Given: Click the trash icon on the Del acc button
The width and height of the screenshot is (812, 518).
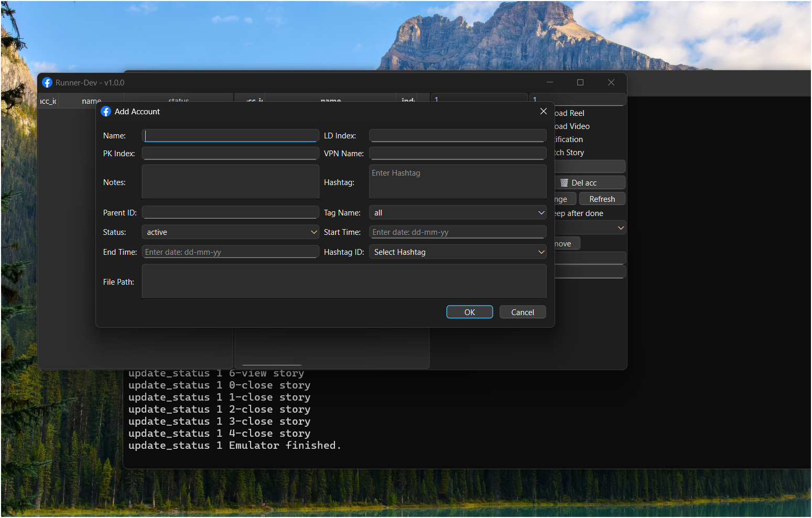Looking at the screenshot, I should [x=565, y=182].
